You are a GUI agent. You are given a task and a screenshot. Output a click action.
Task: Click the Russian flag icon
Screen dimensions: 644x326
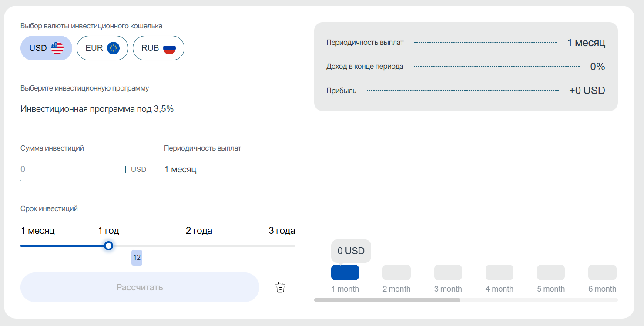click(169, 48)
